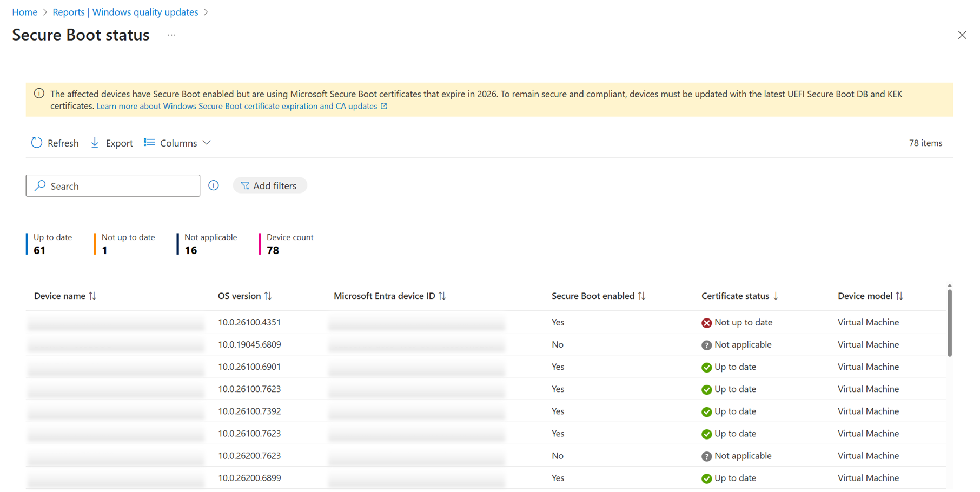The height and width of the screenshot is (492, 980).
Task: Click the info icon next to Search
Action: pos(214,185)
